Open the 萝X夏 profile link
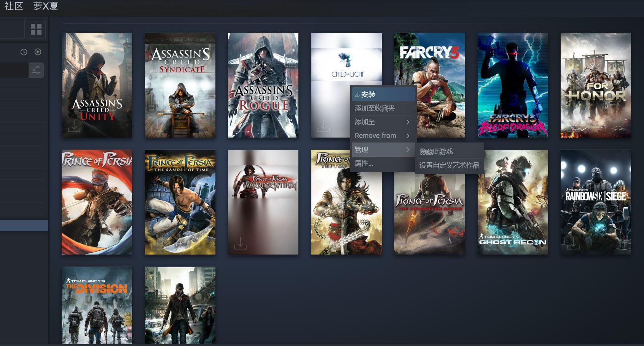644x346 pixels. (x=46, y=6)
